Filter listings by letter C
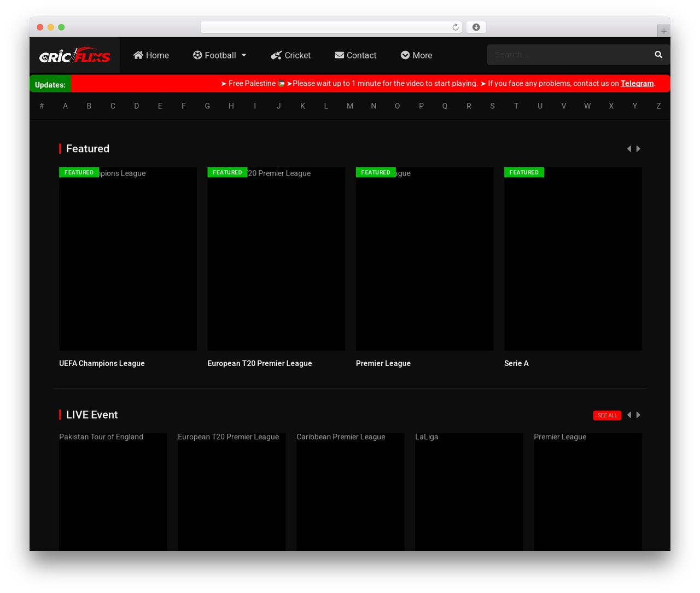This screenshot has height=593, width=700. coord(113,106)
